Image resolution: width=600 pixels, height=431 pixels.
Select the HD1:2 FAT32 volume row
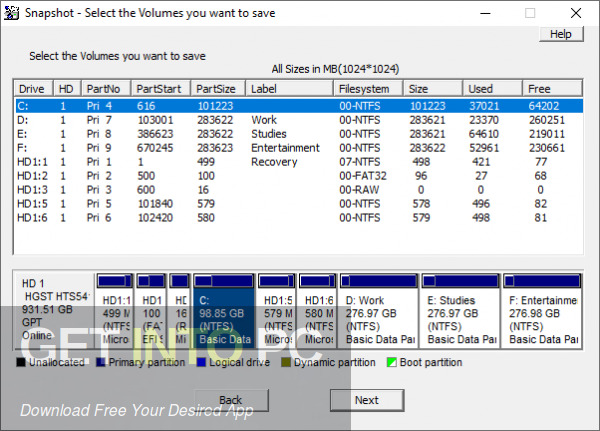pos(299,176)
